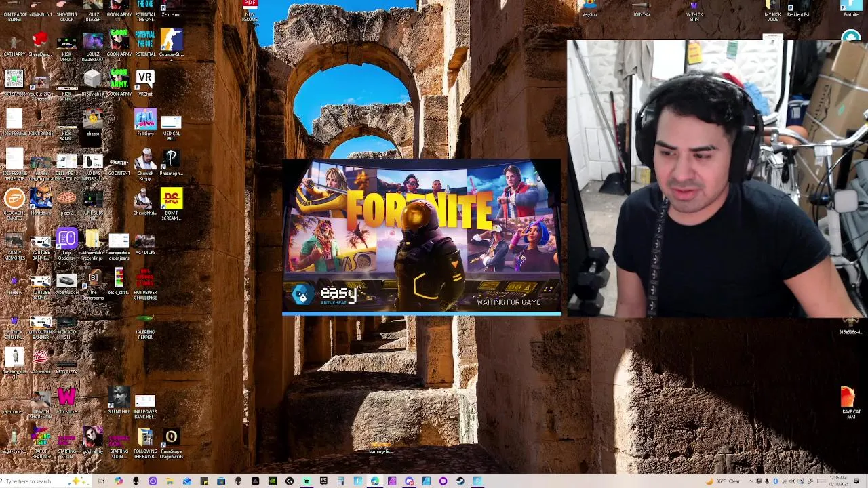Select the DON'T SCREAM desktop icon
The height and width of the screenshot is (488, 868).
171,204
